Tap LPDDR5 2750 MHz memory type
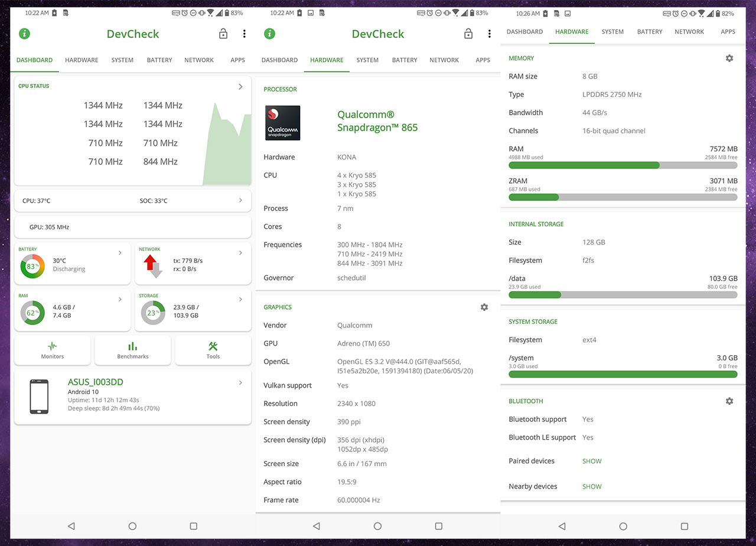Image resolution: width=756 pixels, height=546 pixels. (x=612, y=95)
